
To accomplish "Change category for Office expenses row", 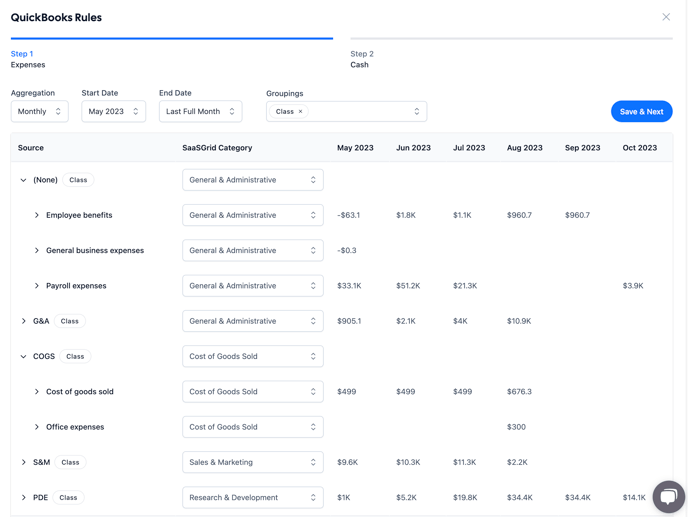I will click(252, 427).
